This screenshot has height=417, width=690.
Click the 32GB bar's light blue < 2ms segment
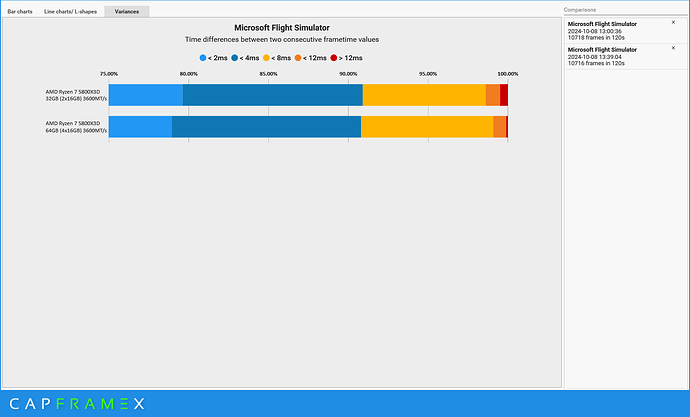[x=146, y=95]
